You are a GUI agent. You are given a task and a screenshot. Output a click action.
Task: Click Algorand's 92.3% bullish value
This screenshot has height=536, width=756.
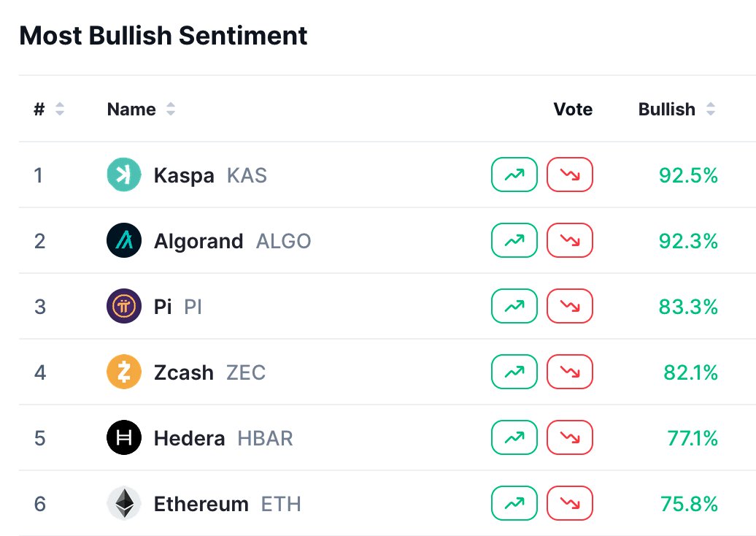pyautogui.click(x=688, y=241)
